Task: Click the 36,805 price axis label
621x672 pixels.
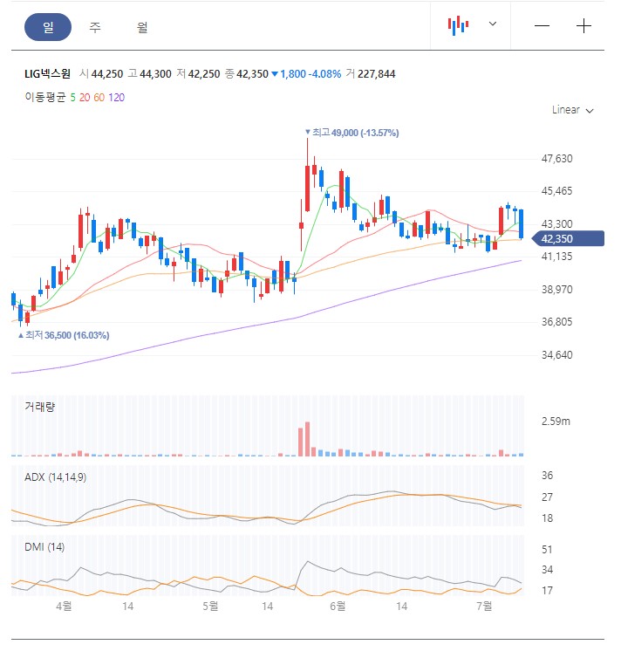Action: tap(556, 322)
